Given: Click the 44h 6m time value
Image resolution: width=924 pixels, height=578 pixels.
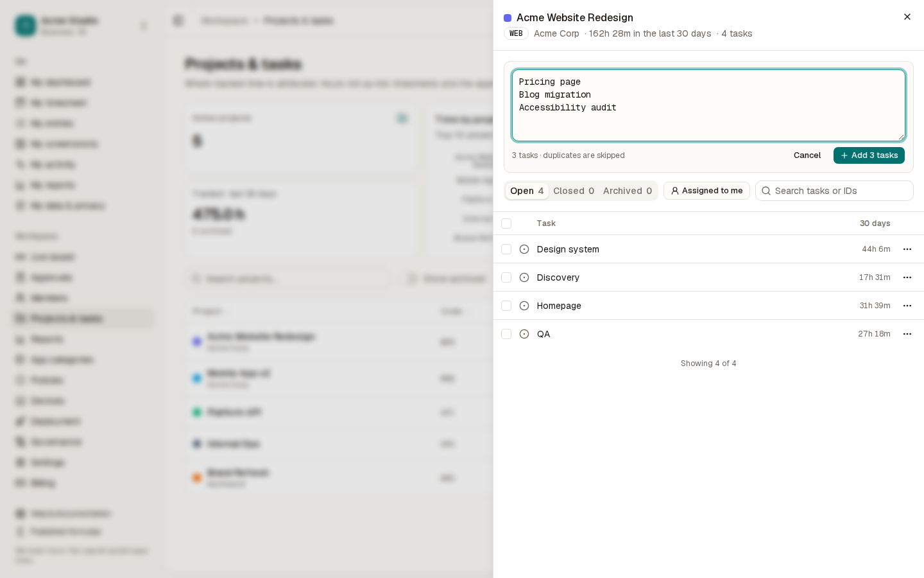Looking at the screenshot, I should click(x=876, y=249).
